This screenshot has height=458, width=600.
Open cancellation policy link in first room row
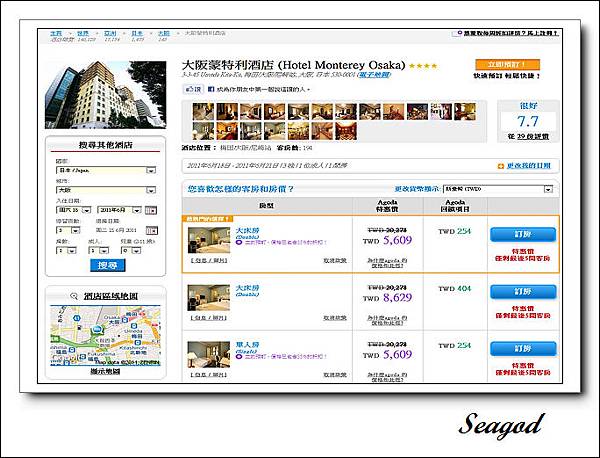[335, 261]
